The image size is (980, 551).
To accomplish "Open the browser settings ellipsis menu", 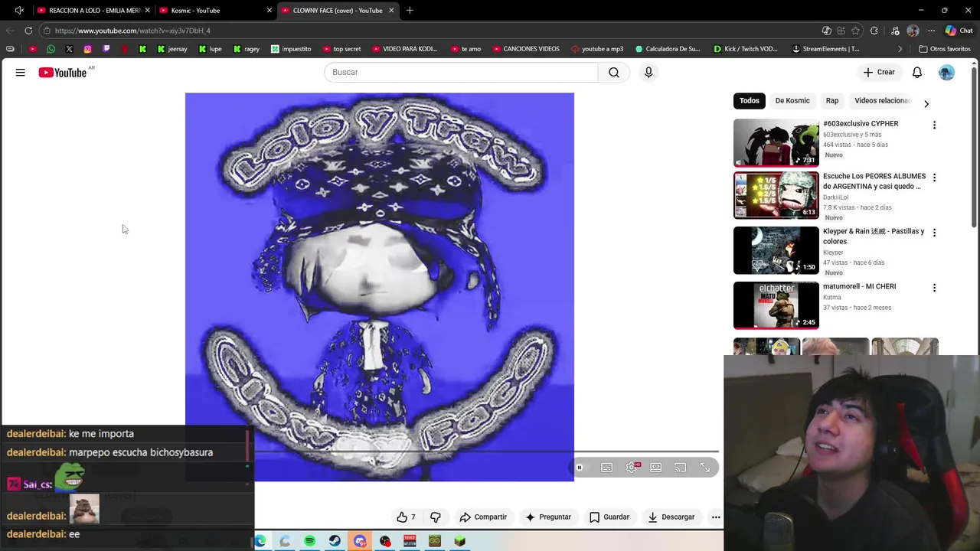I will 931,31.
